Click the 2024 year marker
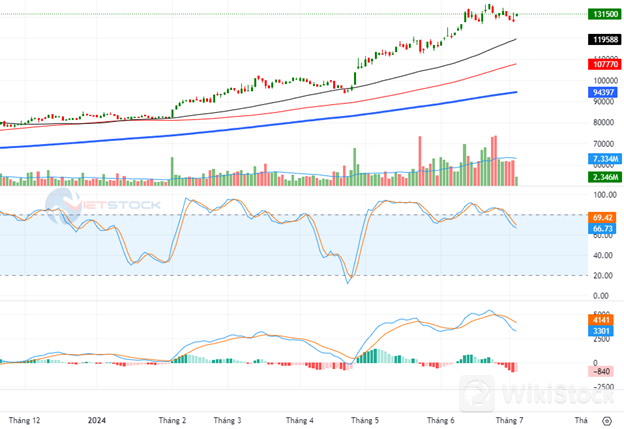Image resolution: width=624 pixels, height=429 pixels. 97,420
